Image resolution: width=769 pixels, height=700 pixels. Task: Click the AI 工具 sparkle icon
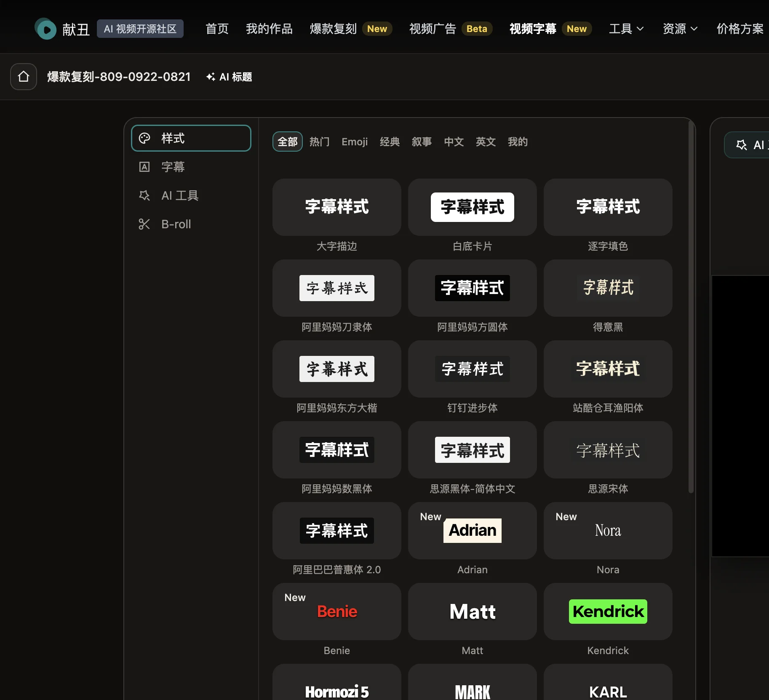click(144, 195)
